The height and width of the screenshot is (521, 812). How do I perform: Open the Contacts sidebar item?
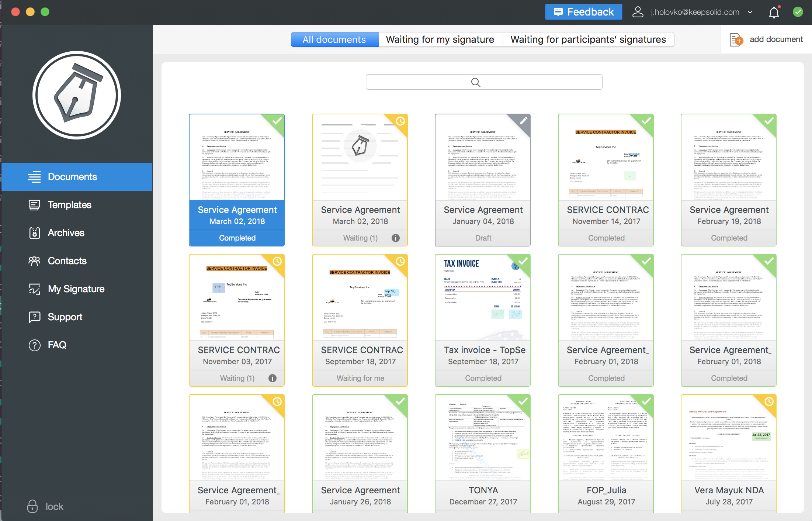67,261
